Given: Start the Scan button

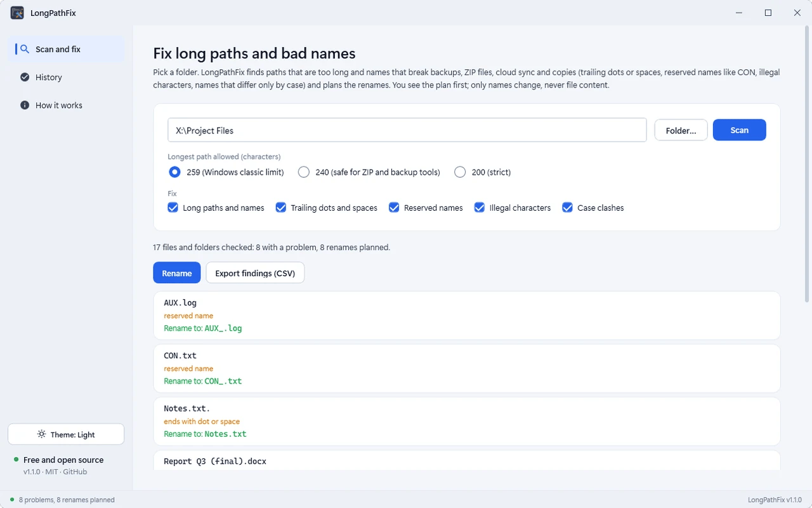Looking at the screenshot, I should tap(739, 130).
